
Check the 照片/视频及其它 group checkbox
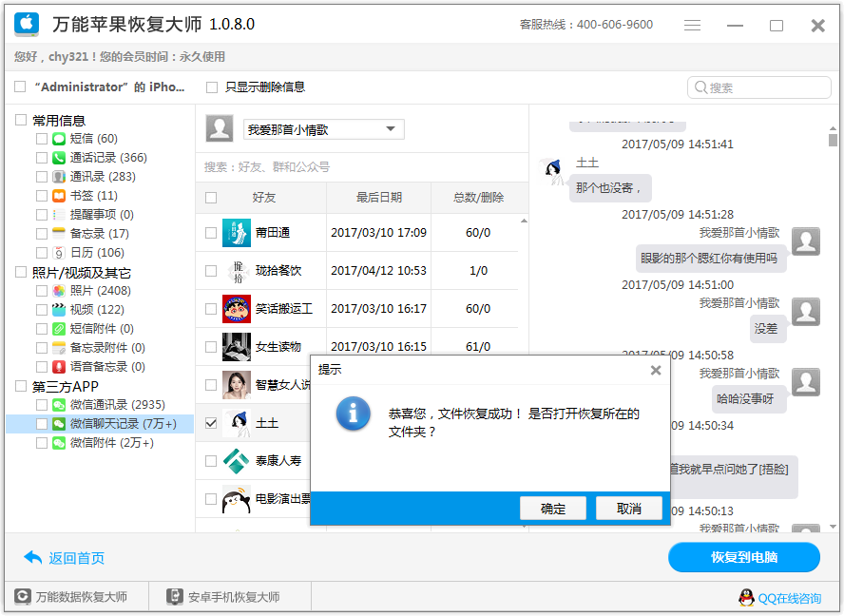[x=21, y=272]
